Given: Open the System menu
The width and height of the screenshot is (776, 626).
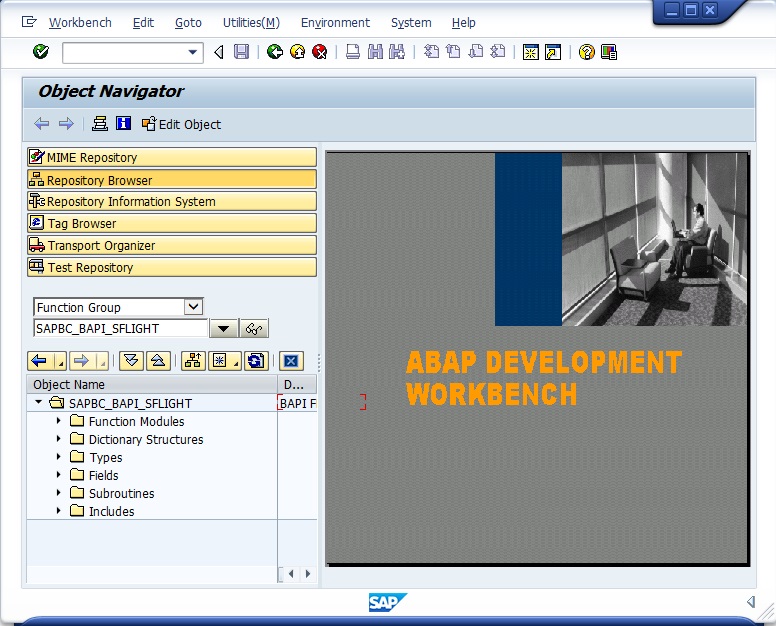Looking at the screenshot, I should pos(411,23).
